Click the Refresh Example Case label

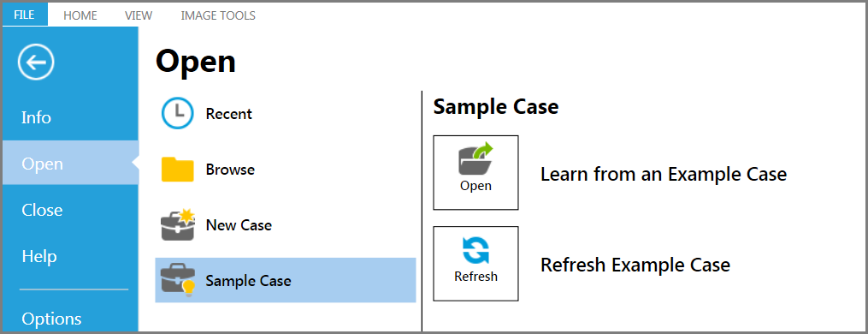(635, 265)
